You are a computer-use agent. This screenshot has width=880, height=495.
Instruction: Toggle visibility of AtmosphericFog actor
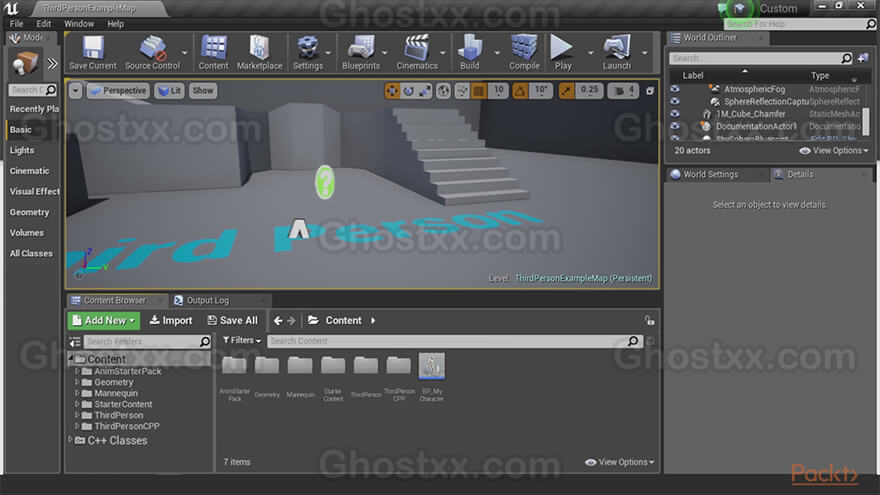[x=675, y=89]
